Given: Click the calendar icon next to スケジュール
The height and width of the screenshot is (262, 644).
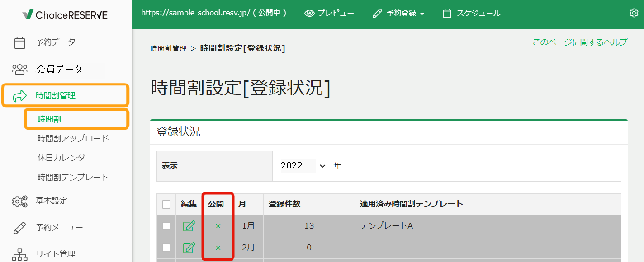Looking at the screenshot, I should coord(447,14).
